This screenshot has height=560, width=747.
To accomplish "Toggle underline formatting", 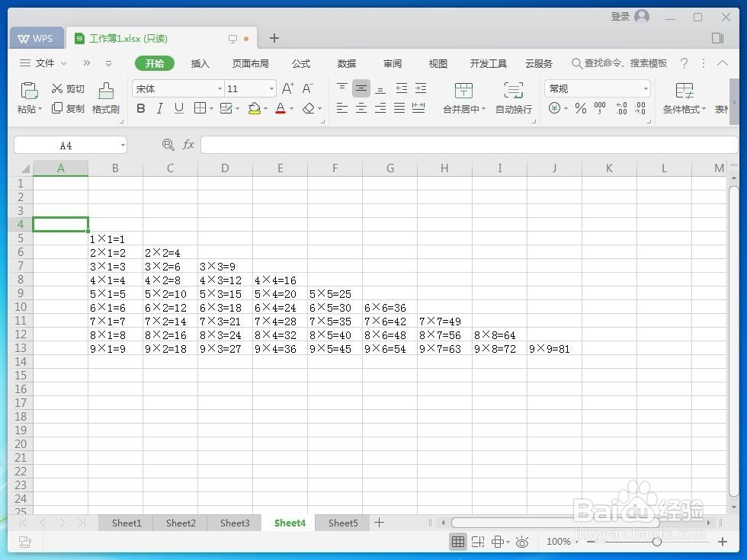I will point(178,108).
